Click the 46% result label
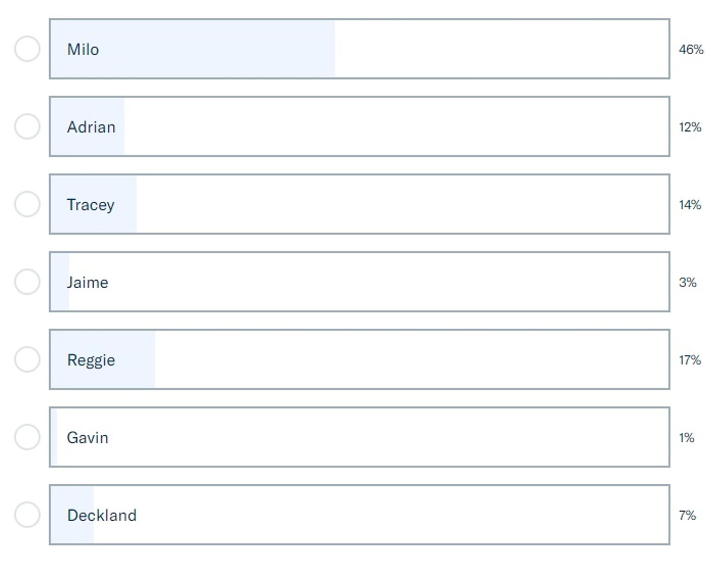The image size is (728, 562). (691, 49)
